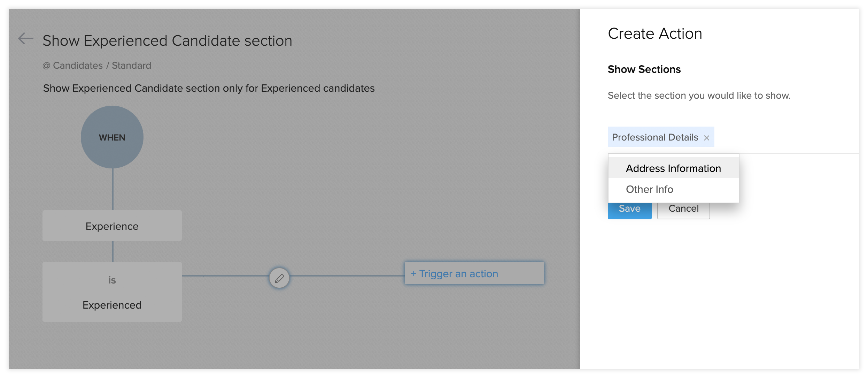Pick Other Info from the dropdown list
868x378 pixels.
(650, 189)
